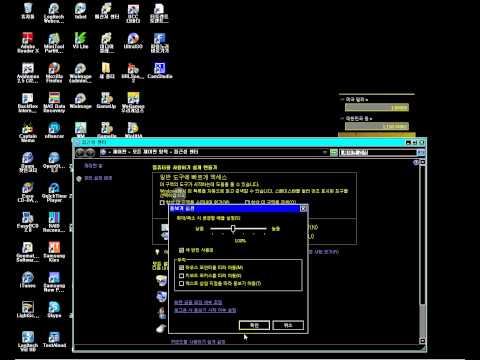Expand the address bar history dropdown arrow
Viewport: 480px width, 360px height.
tap(325, 152)
